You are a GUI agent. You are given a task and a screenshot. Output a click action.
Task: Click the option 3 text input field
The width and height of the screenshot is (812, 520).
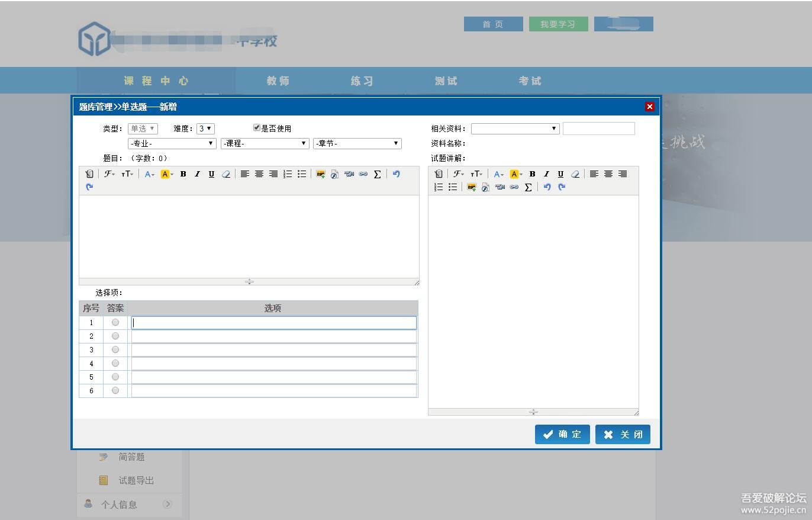point(273,350)
